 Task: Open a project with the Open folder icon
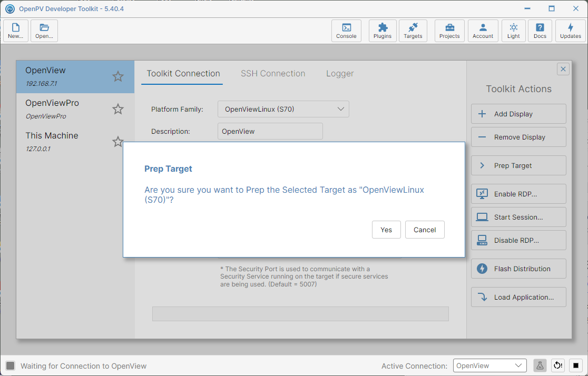44,31
